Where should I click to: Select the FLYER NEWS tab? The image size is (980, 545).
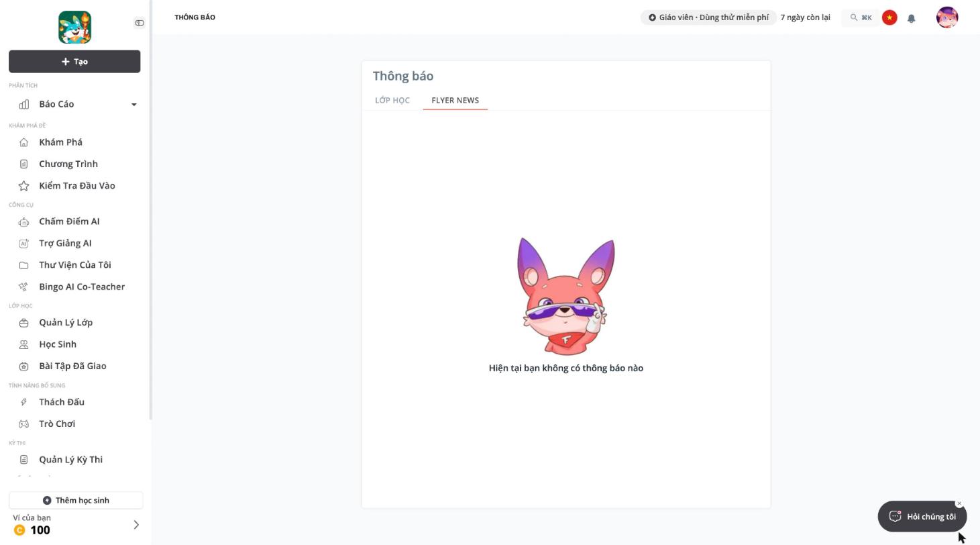pyautogui.click(x=455, y=100)
